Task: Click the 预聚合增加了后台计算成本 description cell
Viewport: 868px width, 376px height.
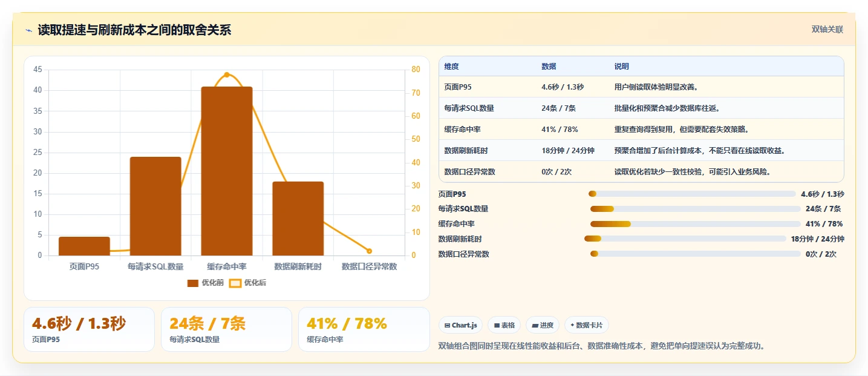Action: (x=700, y=151)
